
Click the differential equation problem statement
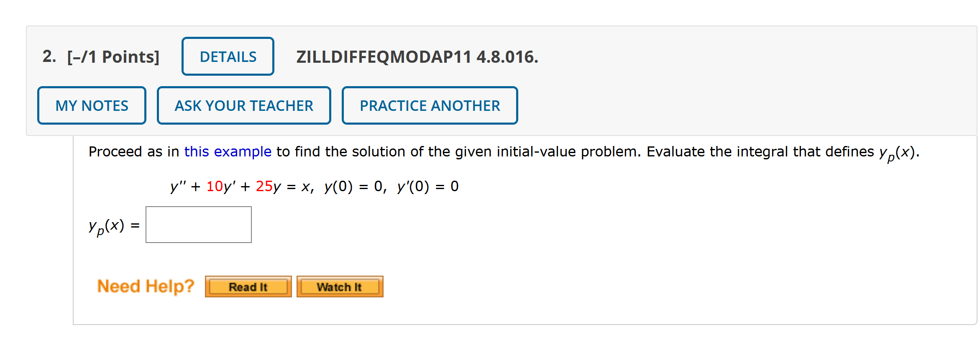[x=314, y=187]
